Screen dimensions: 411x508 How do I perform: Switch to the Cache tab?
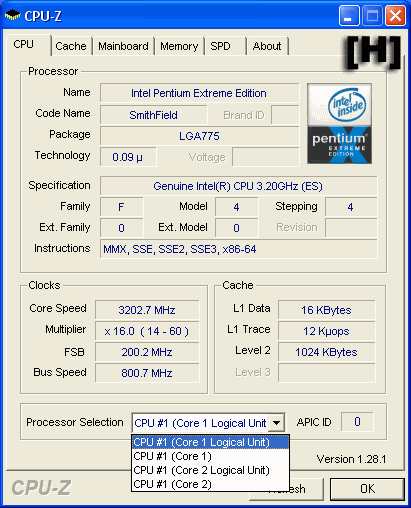click(71, 46)
